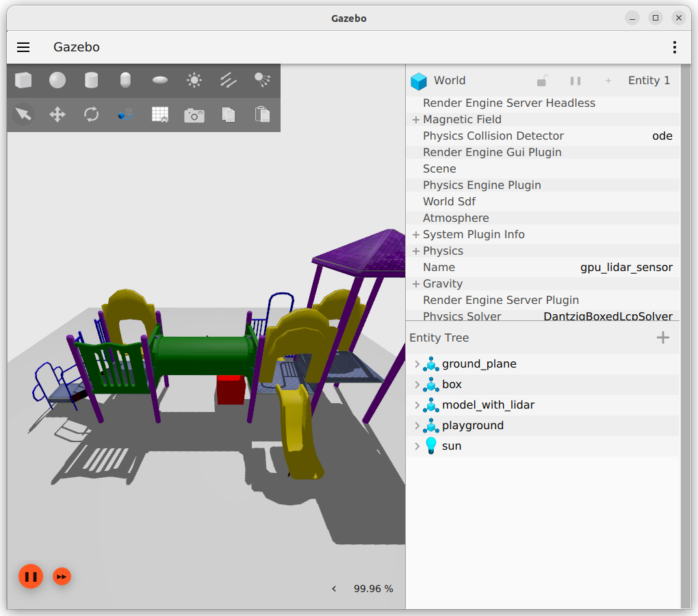
Task: Activate the rotate mode tool
Action: click(91, 114)
